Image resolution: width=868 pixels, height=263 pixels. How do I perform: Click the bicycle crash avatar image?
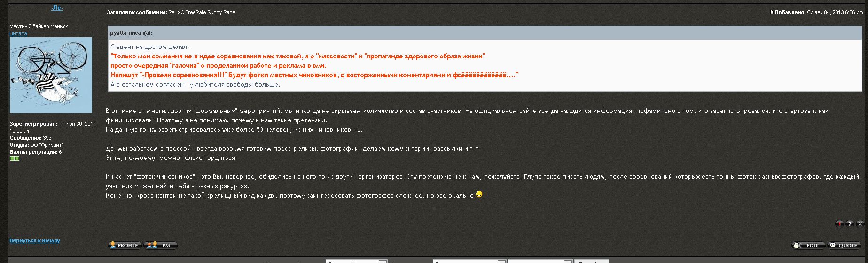point(51,75)
